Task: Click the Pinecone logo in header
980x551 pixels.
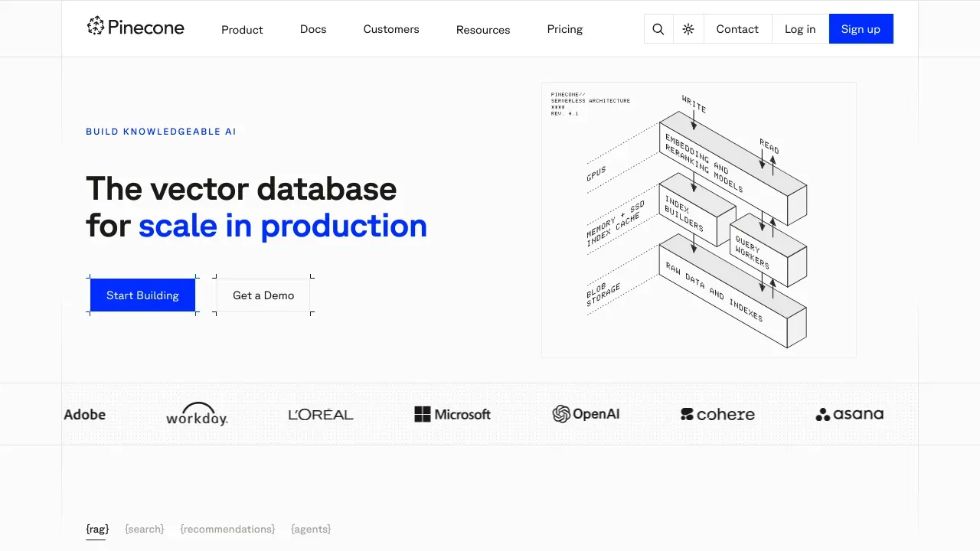Action: coord(136,28)
